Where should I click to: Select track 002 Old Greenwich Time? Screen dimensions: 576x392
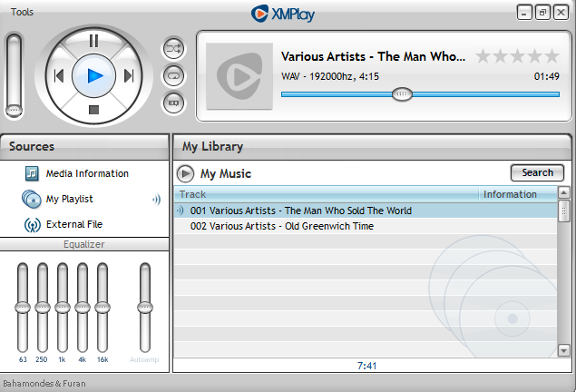[x=366, y=226]
